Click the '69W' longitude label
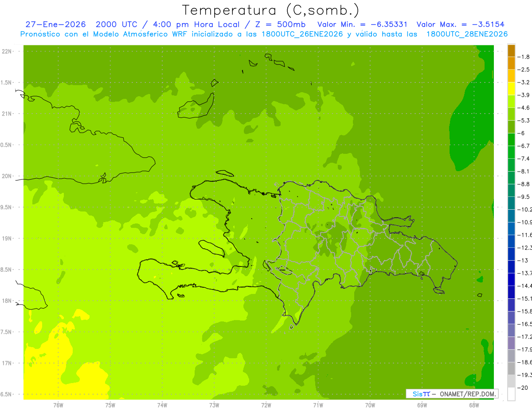The height and width of the screenshot is (411, 532). coord(422,404)
